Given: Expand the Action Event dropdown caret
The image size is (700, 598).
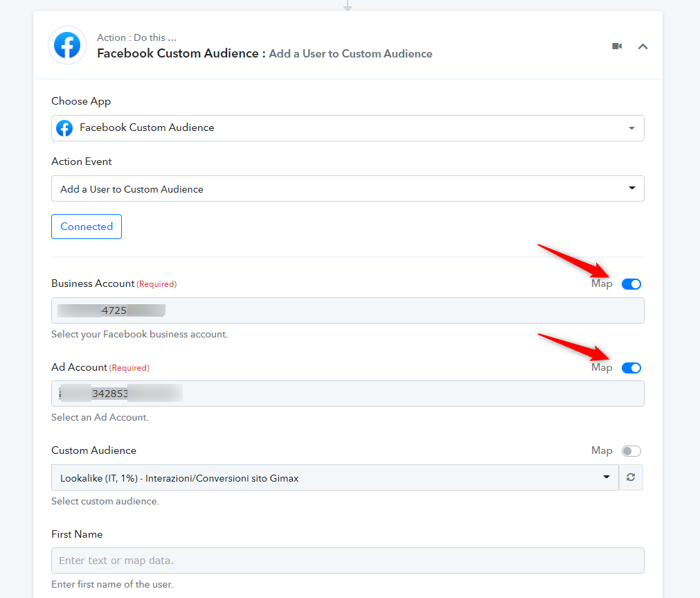Looking at the screenshot, I should 631,188.
